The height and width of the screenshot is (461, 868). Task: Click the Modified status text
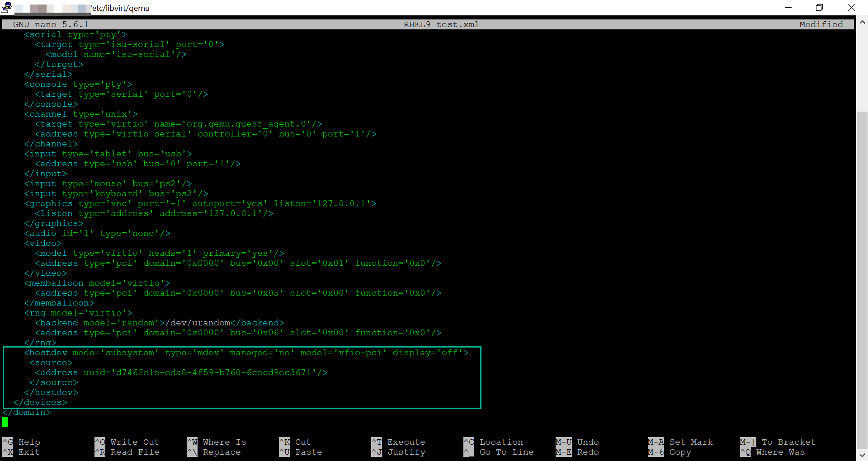(821, 24)
